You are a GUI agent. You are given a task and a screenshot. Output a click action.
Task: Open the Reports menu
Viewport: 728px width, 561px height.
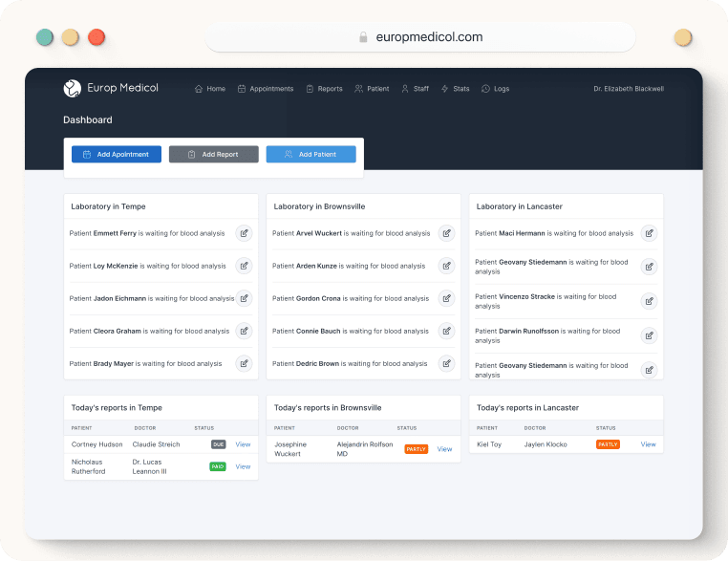pos(324,89)
